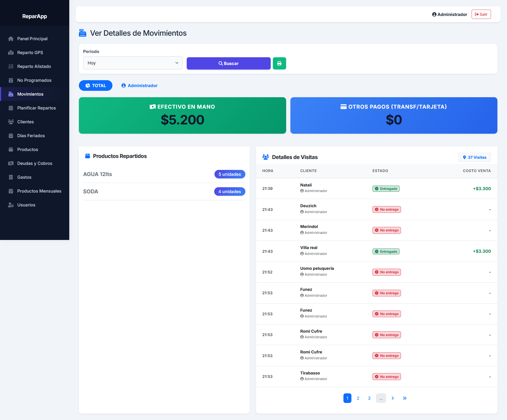507x420 pixels.
Task: Click the Uomo peluquería client name
Action: click(x=317, y=268)
